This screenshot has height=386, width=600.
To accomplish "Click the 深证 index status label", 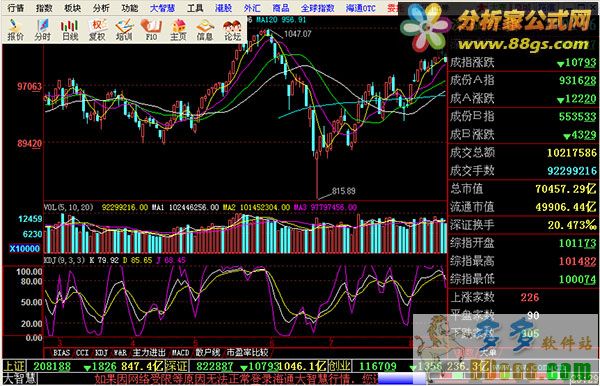I will 177,366.
